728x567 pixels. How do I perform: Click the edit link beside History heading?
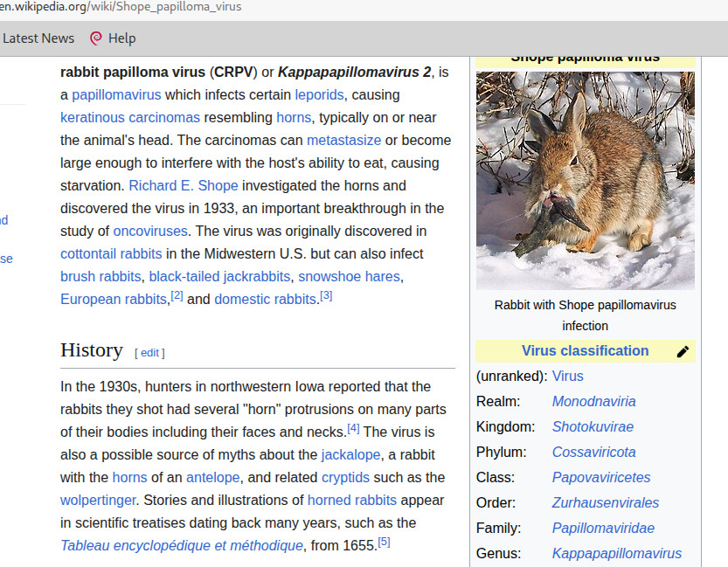pyautogui.click(x=149, y=353)
